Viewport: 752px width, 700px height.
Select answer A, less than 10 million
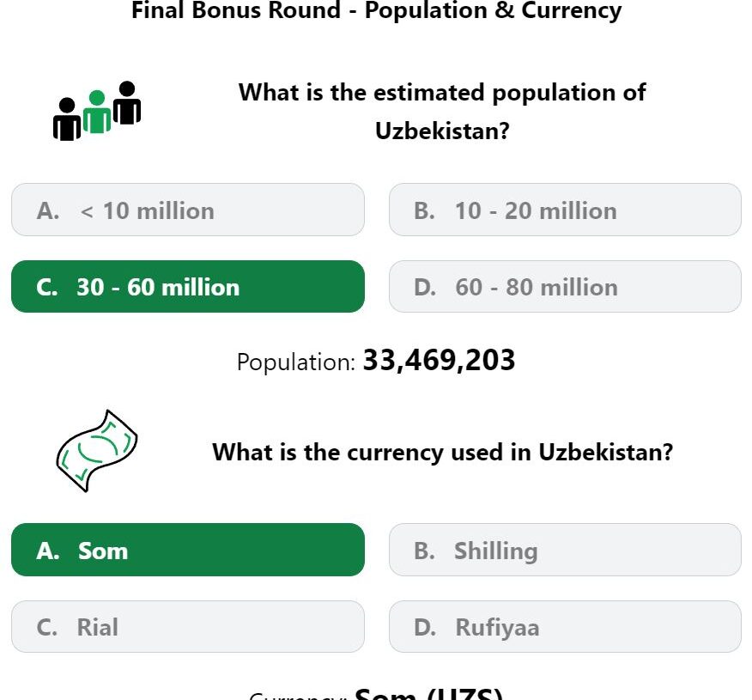[x=187, y=210]
